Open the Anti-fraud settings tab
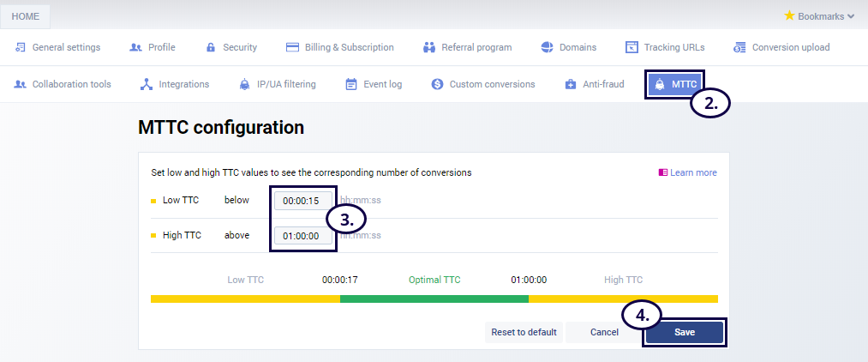868x362 pixels. [x=595, y=84]
